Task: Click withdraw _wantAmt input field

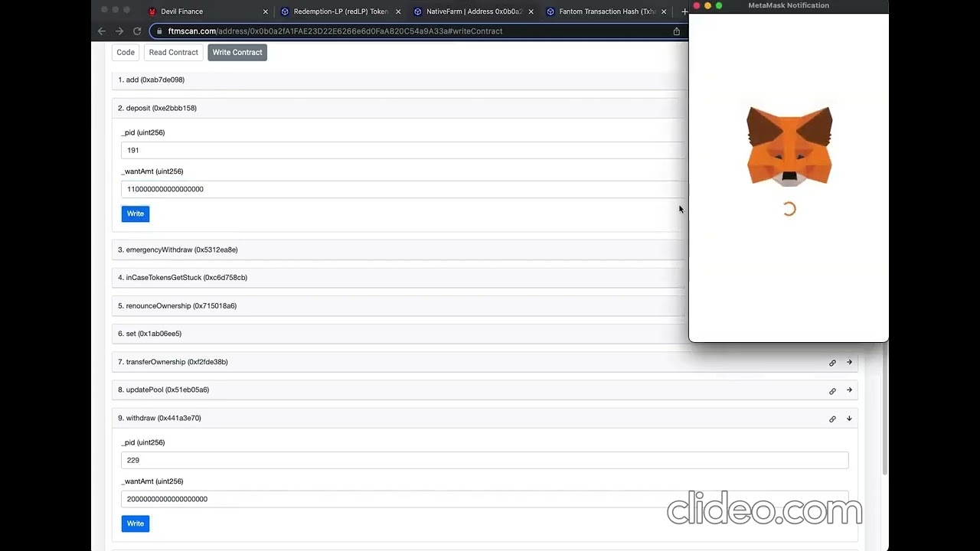Action: coord(485,499)
